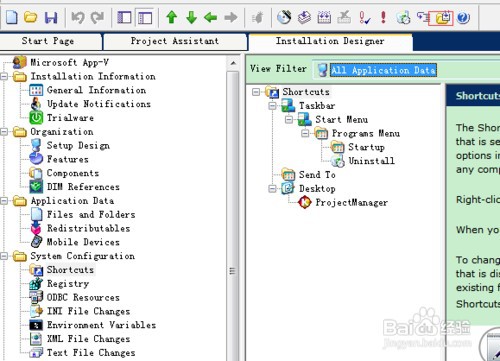Select Microsoft App-V in the tree
This screenshot has height=361, width=500.
[69, 62]
